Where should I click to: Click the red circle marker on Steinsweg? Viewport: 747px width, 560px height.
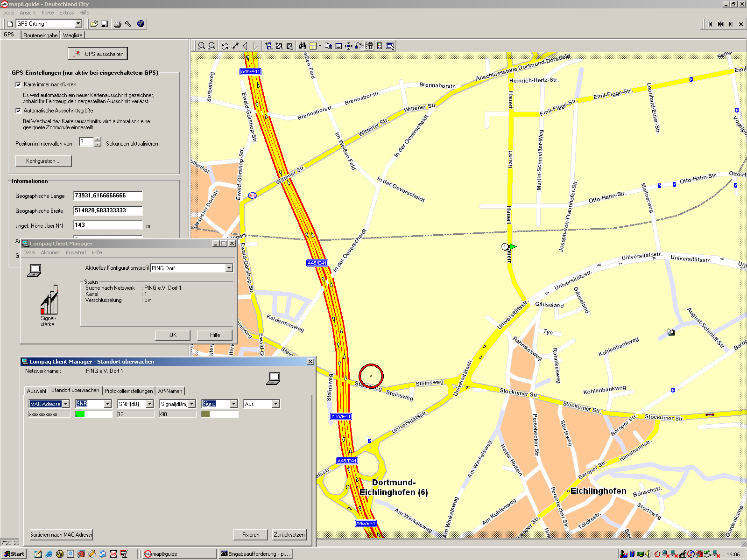point(371,376)
